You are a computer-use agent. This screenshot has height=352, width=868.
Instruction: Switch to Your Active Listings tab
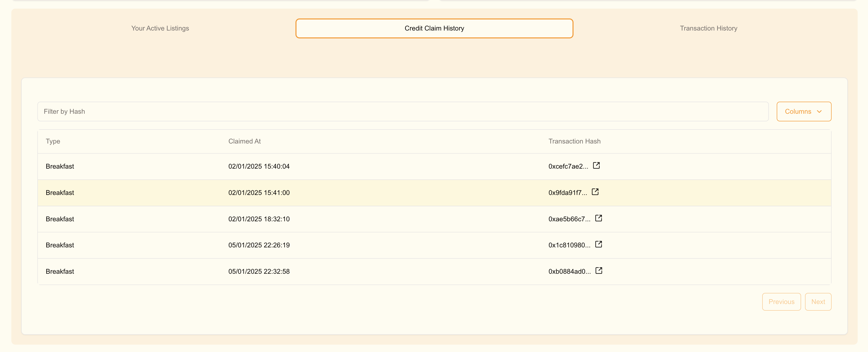pos(160,28)
